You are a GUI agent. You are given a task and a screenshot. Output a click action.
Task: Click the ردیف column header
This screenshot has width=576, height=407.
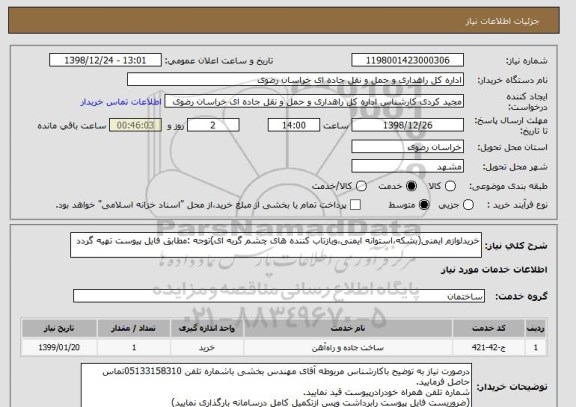click(536, 328)
